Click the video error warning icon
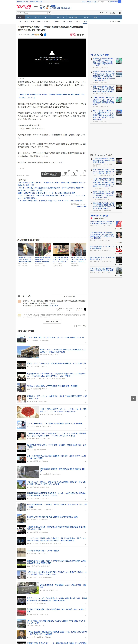Screen dimensions: 138x644 click(x=52, y=53)
